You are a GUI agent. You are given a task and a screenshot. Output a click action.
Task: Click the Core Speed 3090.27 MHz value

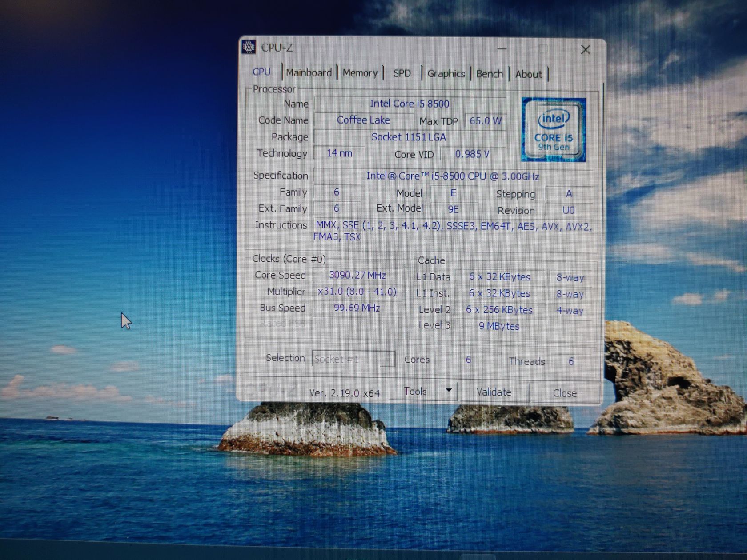[x=357, y=275]
